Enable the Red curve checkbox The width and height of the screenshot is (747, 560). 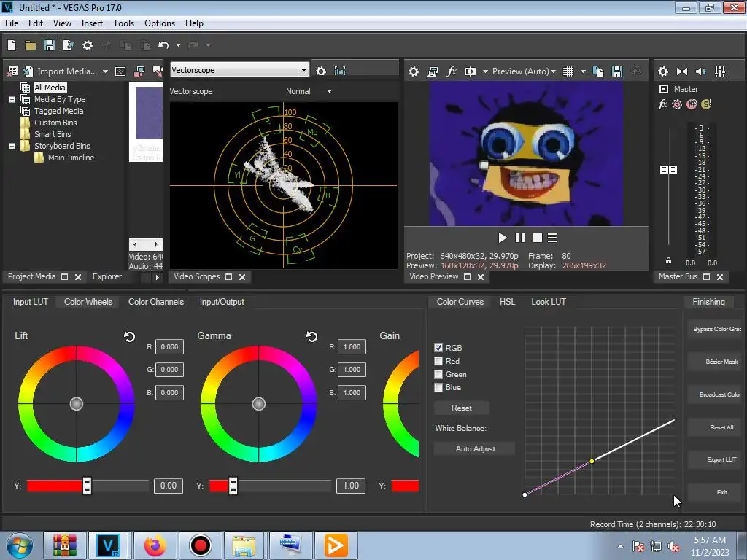click(438, 361)
